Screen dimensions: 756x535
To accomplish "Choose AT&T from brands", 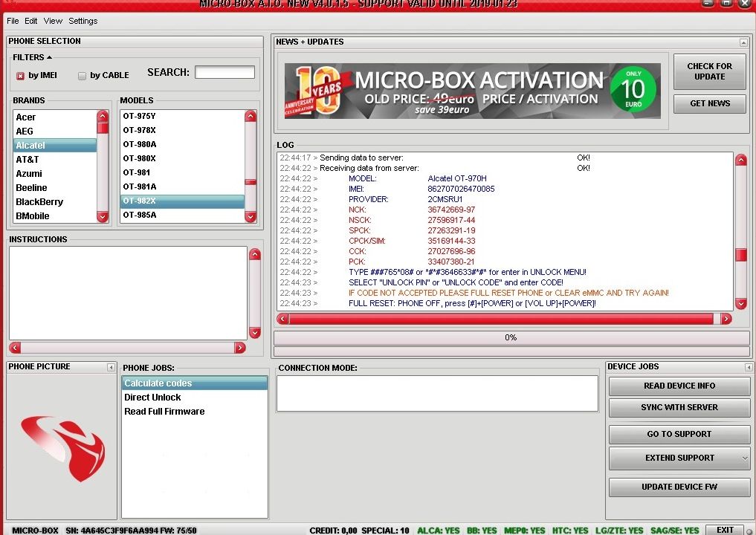I will tap(55, 160).
